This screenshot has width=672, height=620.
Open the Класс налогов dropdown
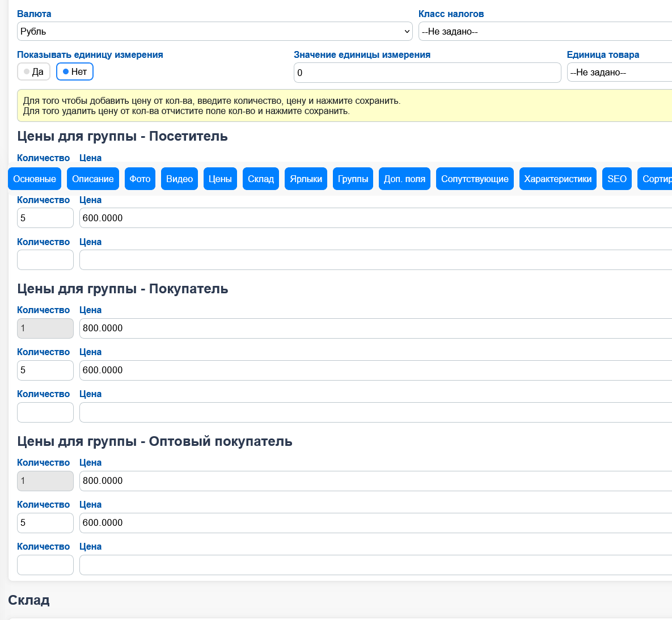(544, 32)
